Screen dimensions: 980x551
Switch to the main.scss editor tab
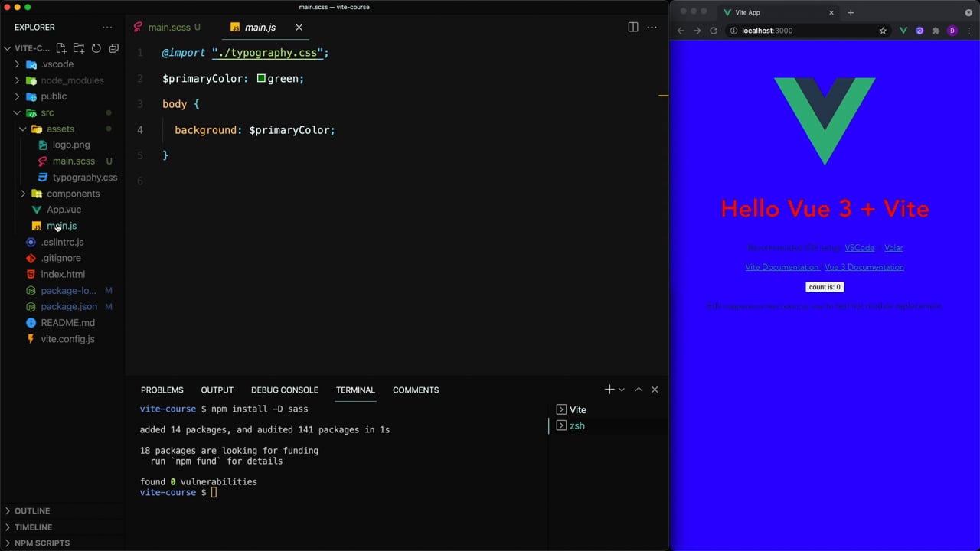coord(168,28)
